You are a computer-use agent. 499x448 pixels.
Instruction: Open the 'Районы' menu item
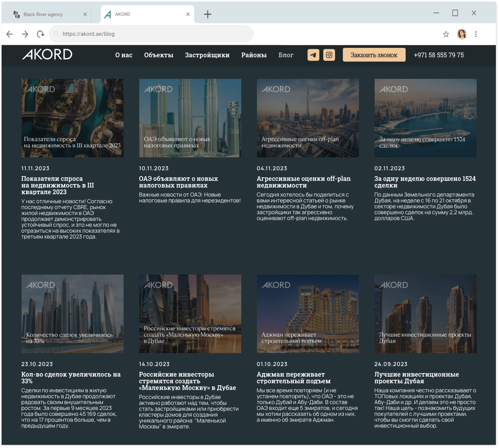254,55
